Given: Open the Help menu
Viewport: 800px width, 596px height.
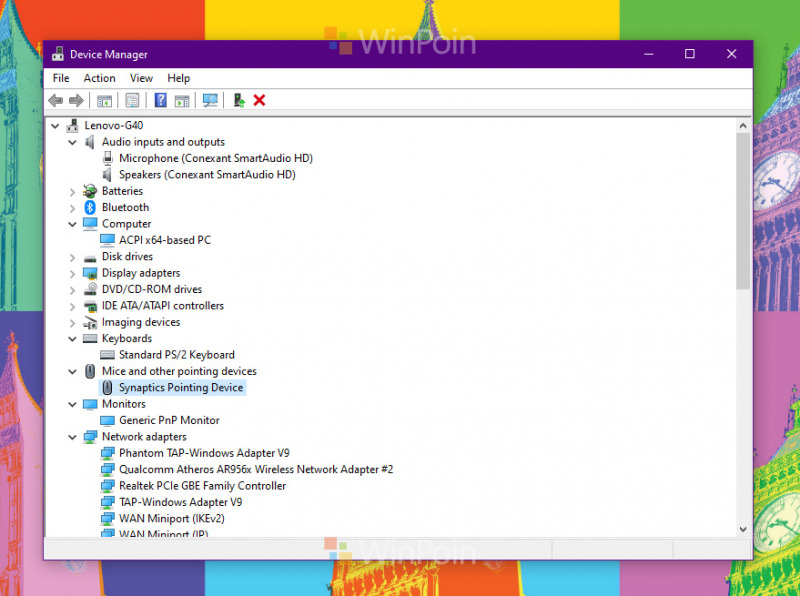Looking at the screenshot, I should coord(179,78).
